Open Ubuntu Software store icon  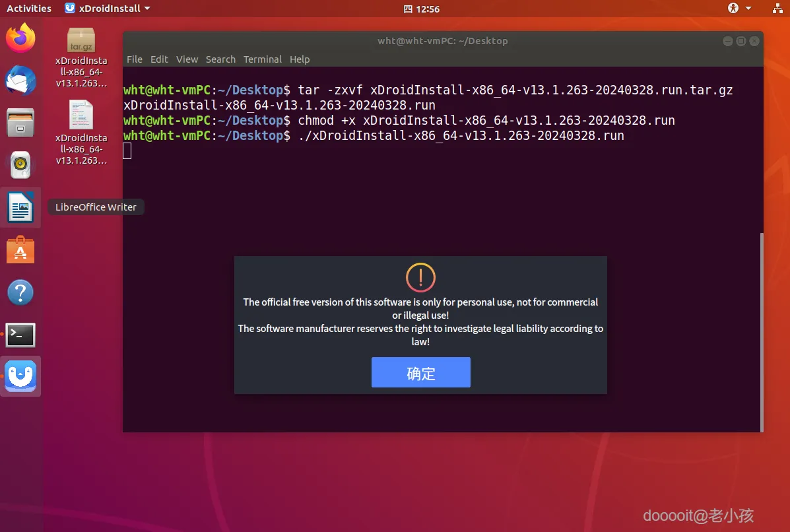[20, 250]
